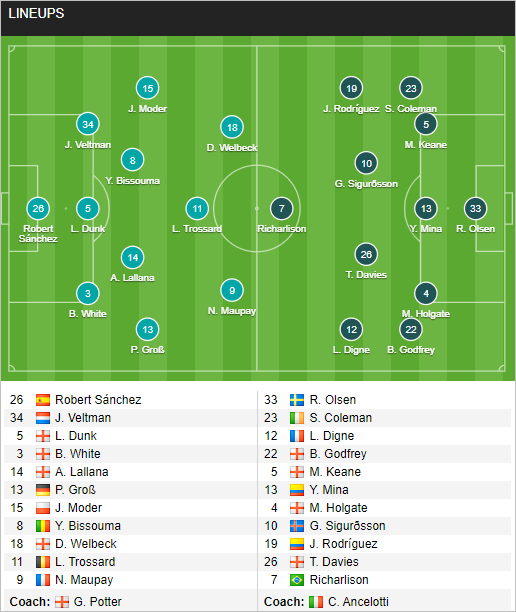This screenshot has height=612, width=516.
Task: Select S. Coleman in the Everton lineup list
Action: pyautogui.click(x=340, y=418)
